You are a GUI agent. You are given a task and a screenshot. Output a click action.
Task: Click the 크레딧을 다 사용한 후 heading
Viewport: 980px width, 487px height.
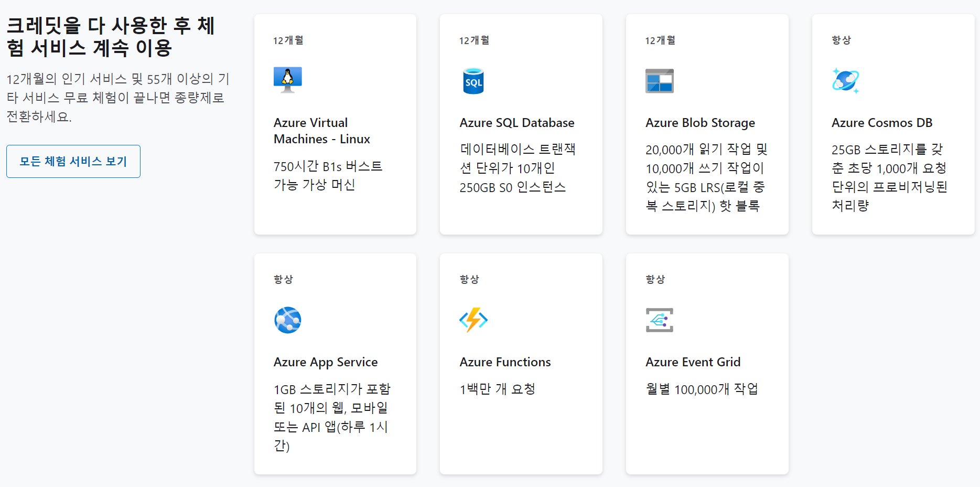pyautogui.click(x=111, y=37)
